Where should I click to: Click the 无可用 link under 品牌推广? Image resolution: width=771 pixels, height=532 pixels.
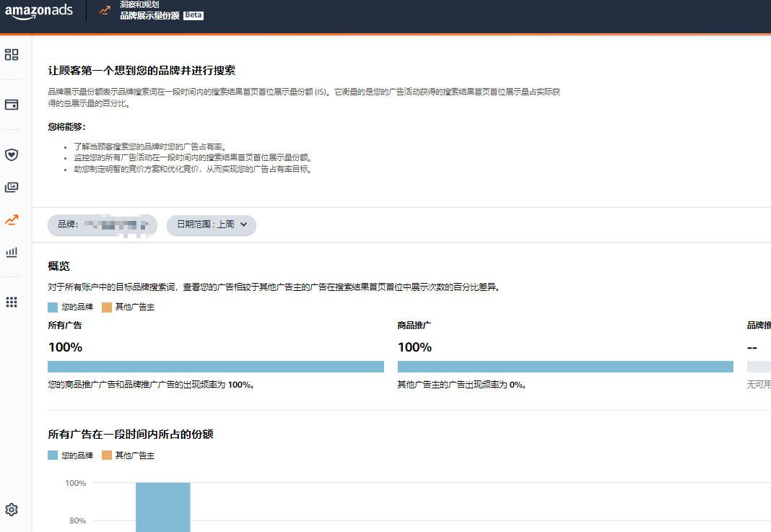pos(758,385)
